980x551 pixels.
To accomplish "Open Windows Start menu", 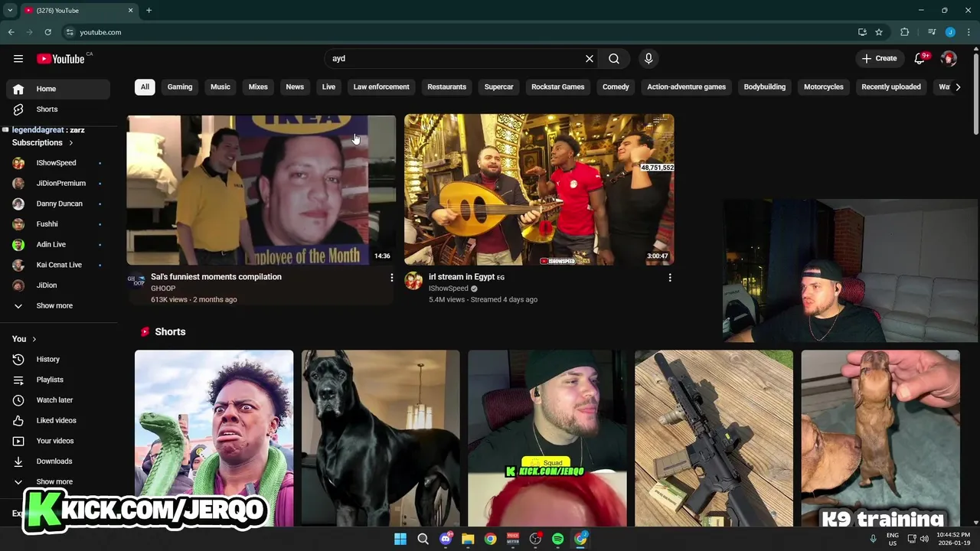I will click(x=400, y=539).
